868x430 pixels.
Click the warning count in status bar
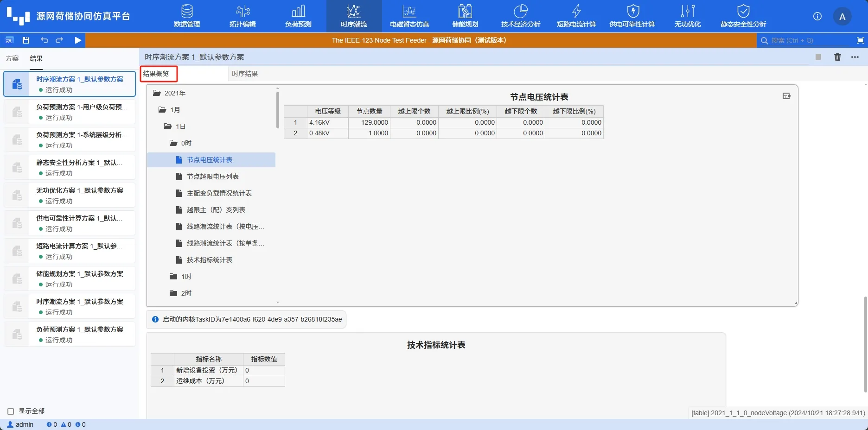[x=66, y=424]
